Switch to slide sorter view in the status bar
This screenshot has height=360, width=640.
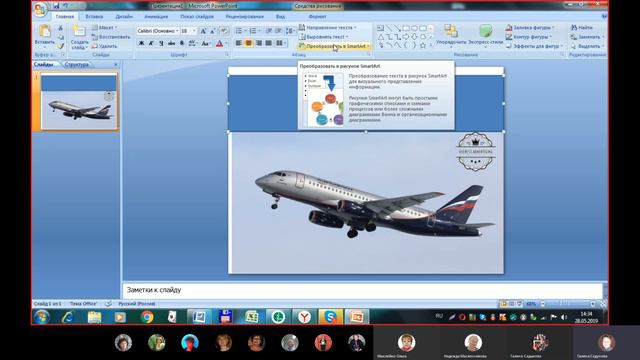pyautogui.click(x=511, y=304)
